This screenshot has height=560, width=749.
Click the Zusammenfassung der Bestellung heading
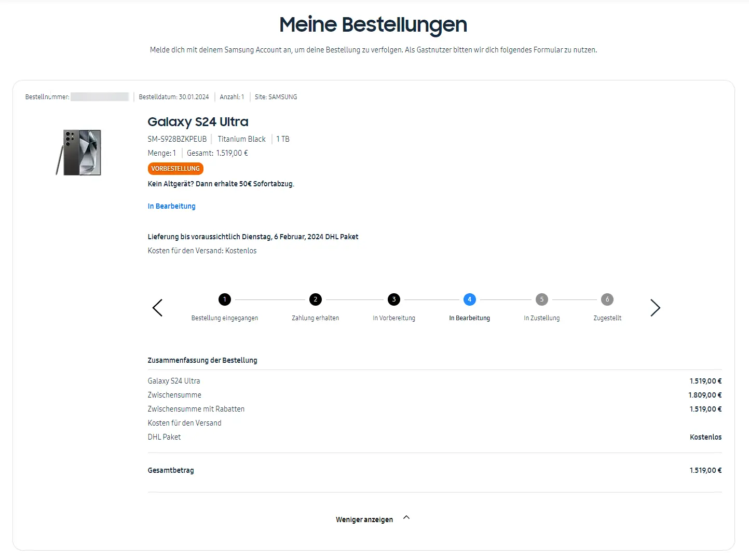coord(202,360)
